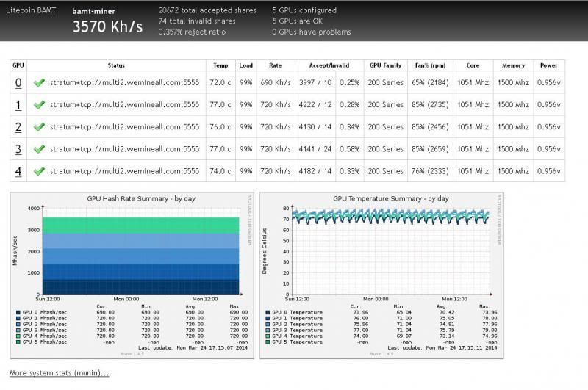Click the 85% (2735) fan cell
Viewport: 588px width, 390px height.
point(430,104)
